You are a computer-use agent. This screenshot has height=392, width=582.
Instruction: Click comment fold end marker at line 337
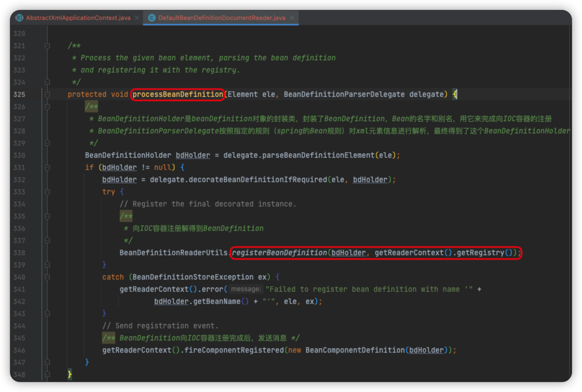pyautogui.click(x=47, y=241)
